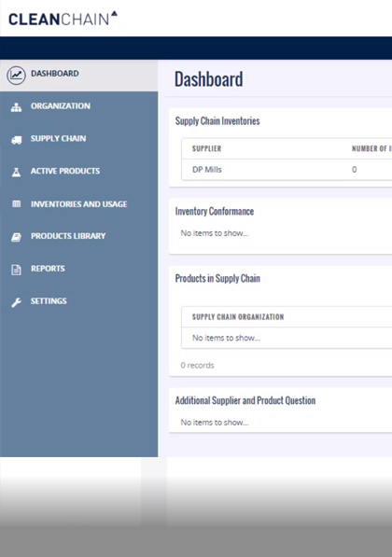
Task: Select INVENTORIES AND USAGE in sidebar
Action: [79, 204]
